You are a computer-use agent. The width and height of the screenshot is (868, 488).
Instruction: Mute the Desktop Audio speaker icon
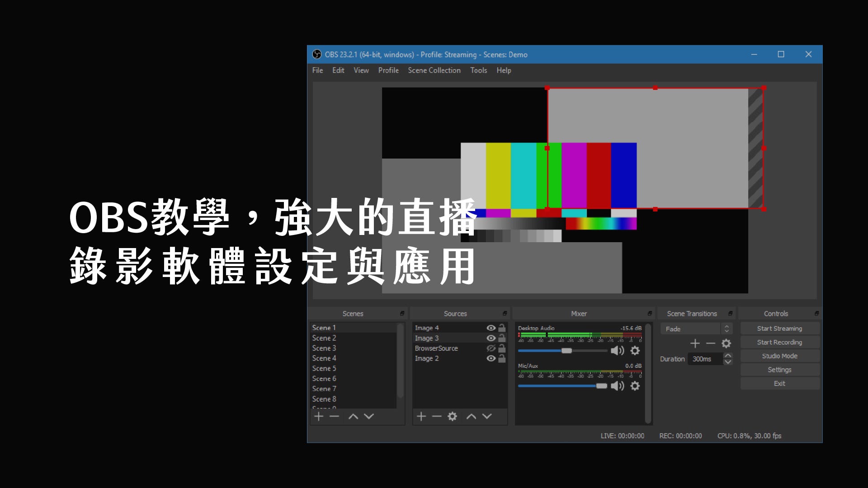tap(617, 351)
